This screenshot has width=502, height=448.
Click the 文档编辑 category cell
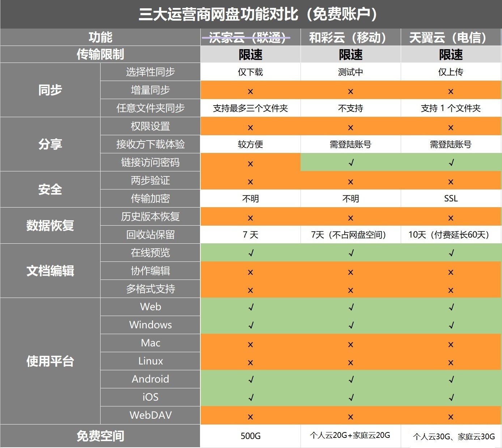tap(50, 270)
